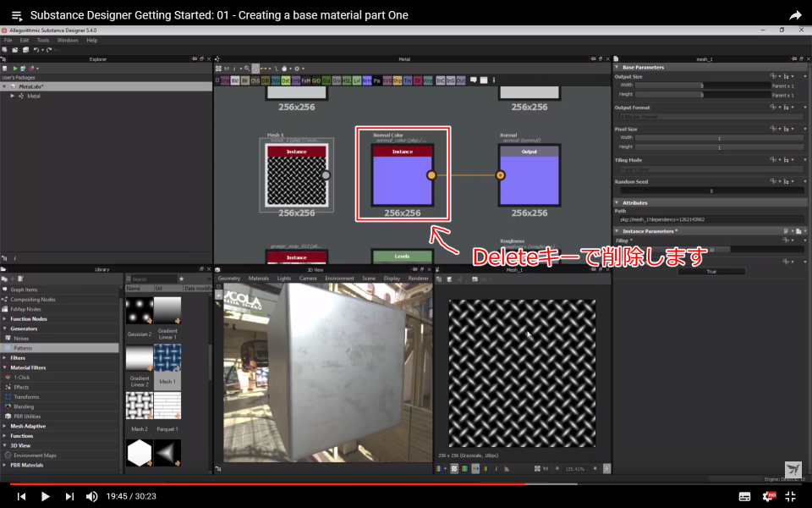This screenshot has width=812, height=508.
Task: Collapse Metal.sbs package in Explorer
Action: pos(5,86)
